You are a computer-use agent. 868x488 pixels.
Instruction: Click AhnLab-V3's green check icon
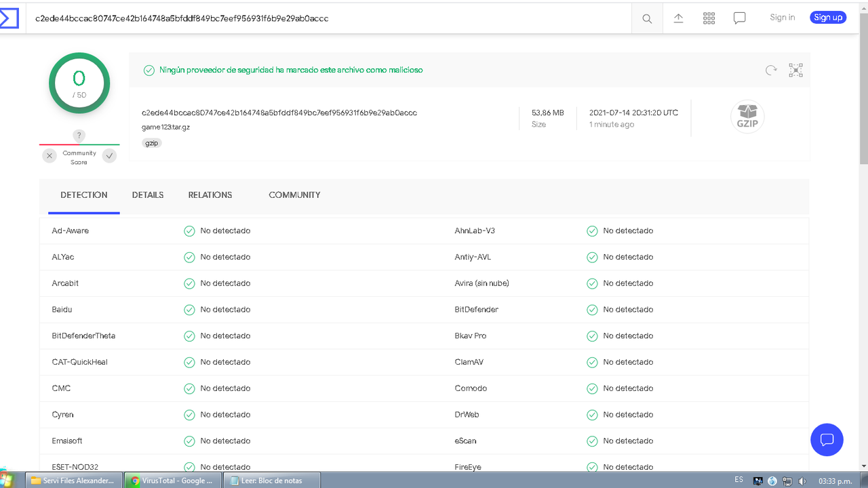[592, 231]
